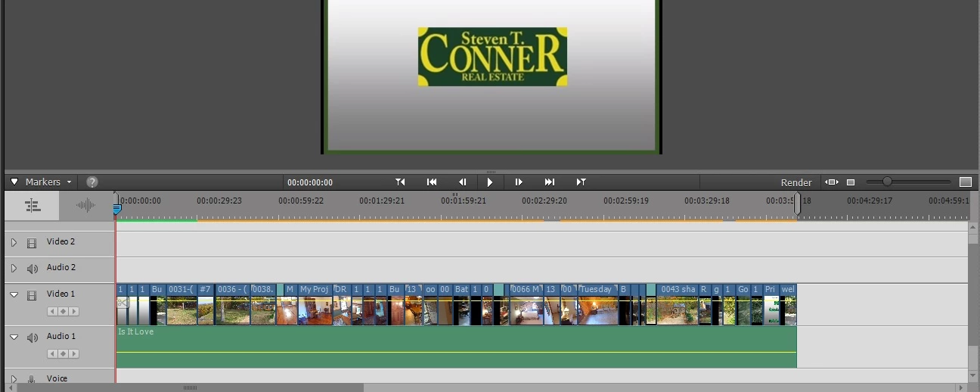Screen dimensions: 980x392
Task: Select the #7 video clip
Action: coord(206,305)
